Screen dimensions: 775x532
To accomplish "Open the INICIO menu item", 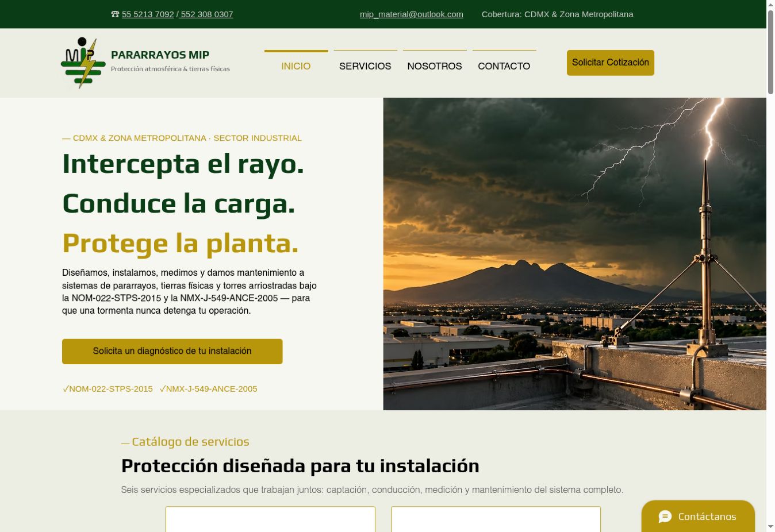I will 296,66.
